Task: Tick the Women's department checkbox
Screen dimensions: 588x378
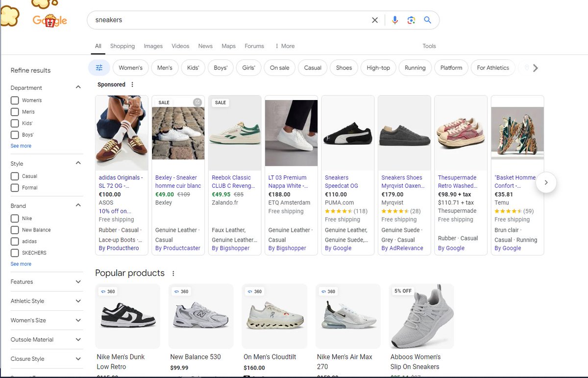Action: (15, 101)
